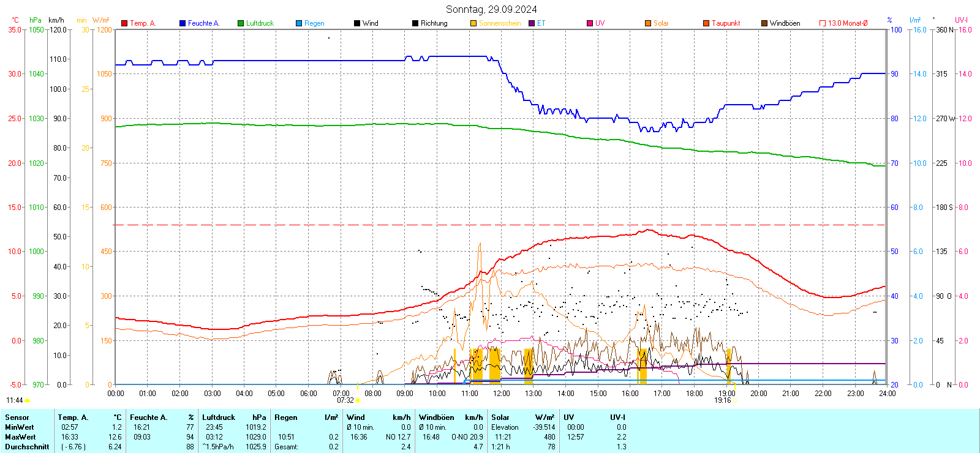Click the Richtung legend label

click(x=434, y=23)
